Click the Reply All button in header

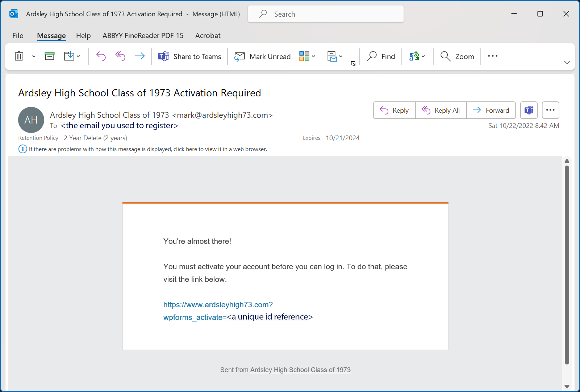(441, 110)
